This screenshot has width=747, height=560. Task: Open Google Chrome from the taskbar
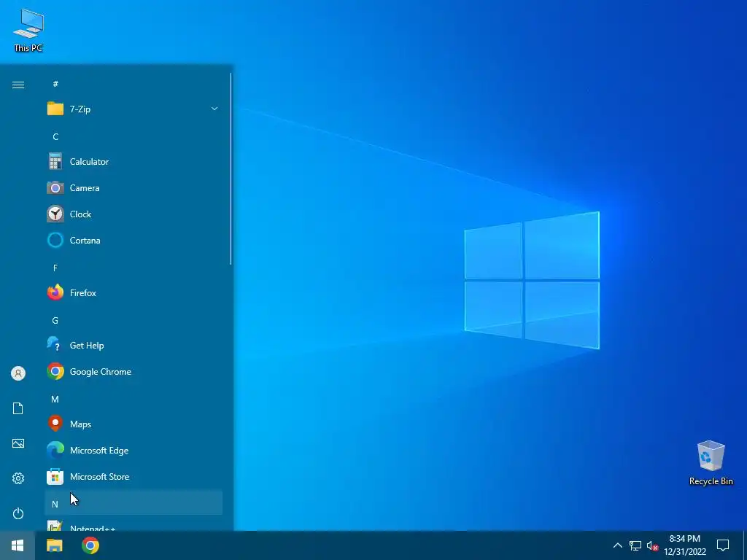(x=90, y=545)
